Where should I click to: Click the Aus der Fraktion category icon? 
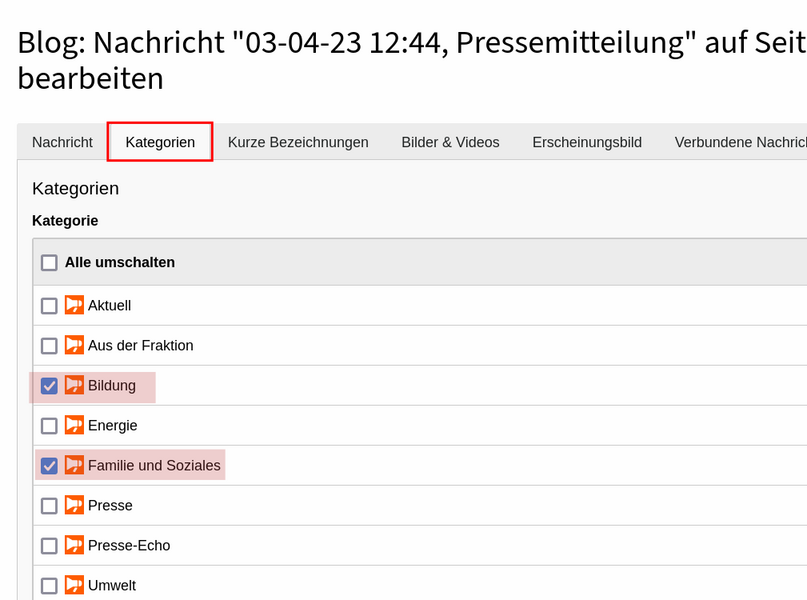point(74,345)
